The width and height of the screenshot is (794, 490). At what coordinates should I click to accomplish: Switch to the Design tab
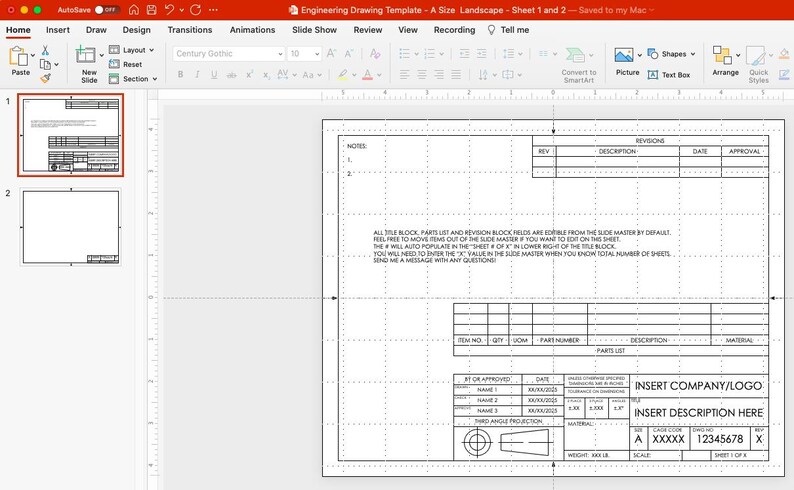[x=137, y=30]
